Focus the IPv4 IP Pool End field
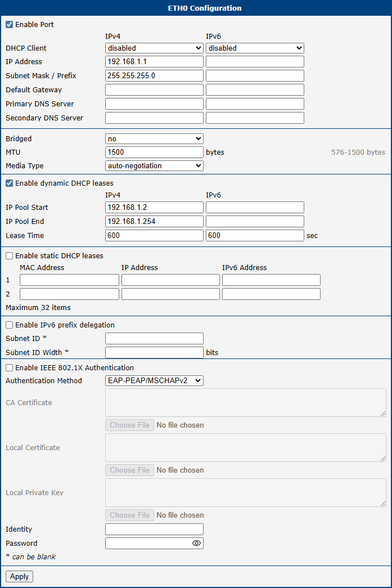Viewport: 392px width, 588px height. (155, 221)
